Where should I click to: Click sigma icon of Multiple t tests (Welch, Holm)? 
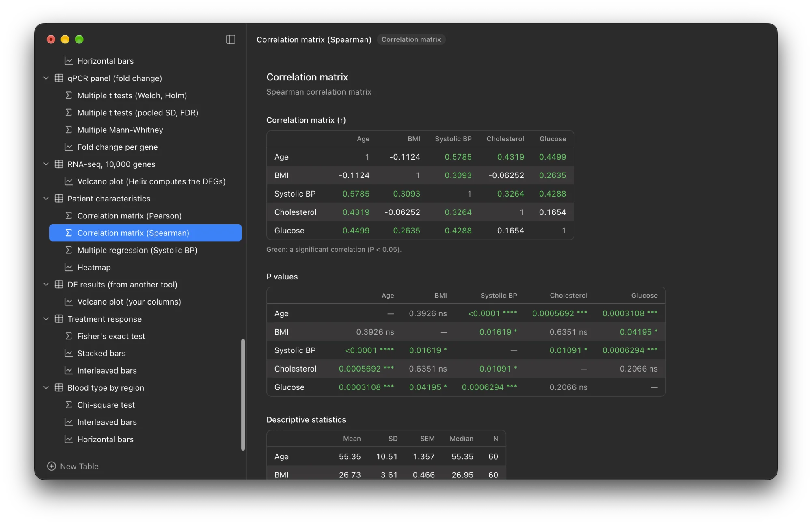69,95
